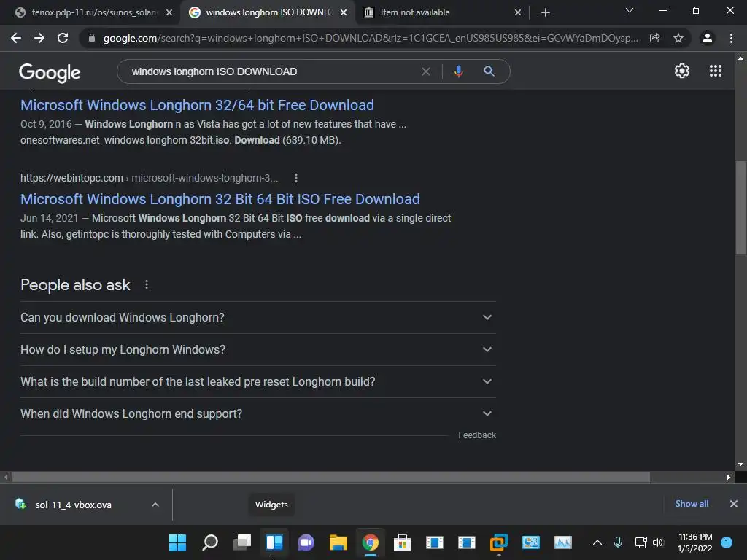This screenshot has width=747, height=560.
Task: Open Chrome tab search dropdown
Action: [630, 10]
